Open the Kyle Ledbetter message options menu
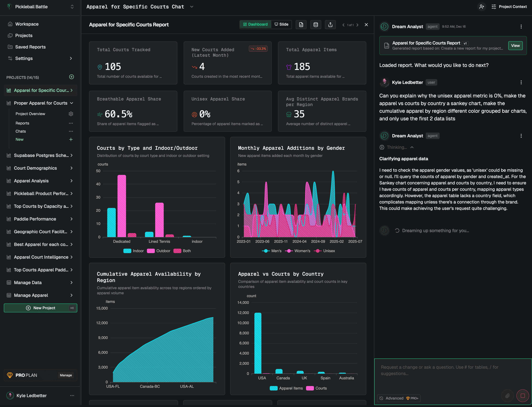 (x=521, y=82)
